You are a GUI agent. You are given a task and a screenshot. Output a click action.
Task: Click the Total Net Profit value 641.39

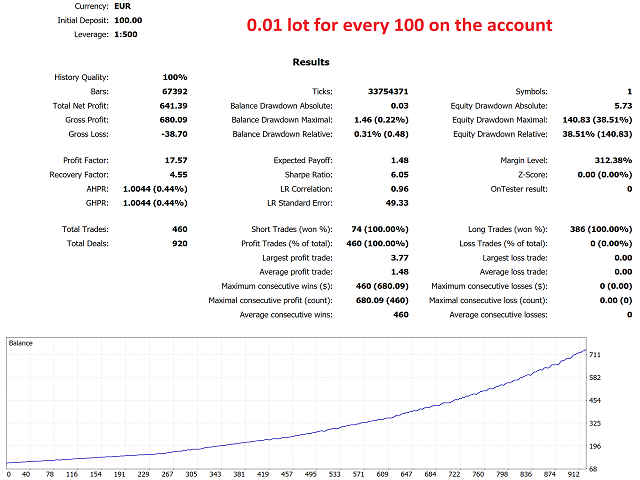173,106
